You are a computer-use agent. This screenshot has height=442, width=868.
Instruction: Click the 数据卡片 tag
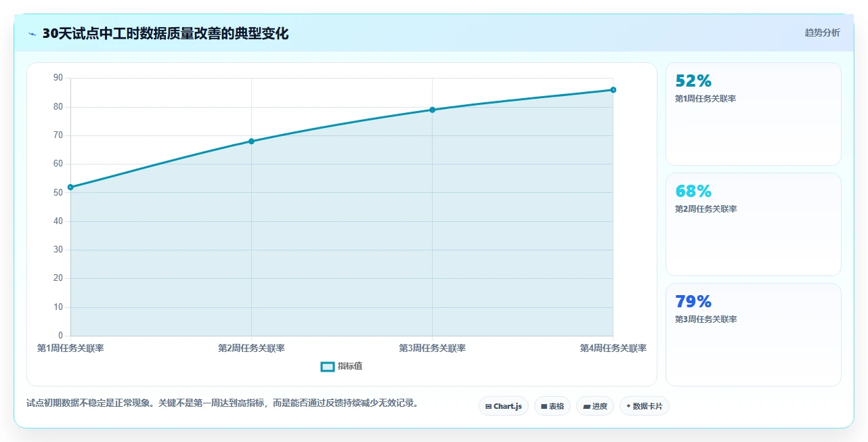coord(645,406)
